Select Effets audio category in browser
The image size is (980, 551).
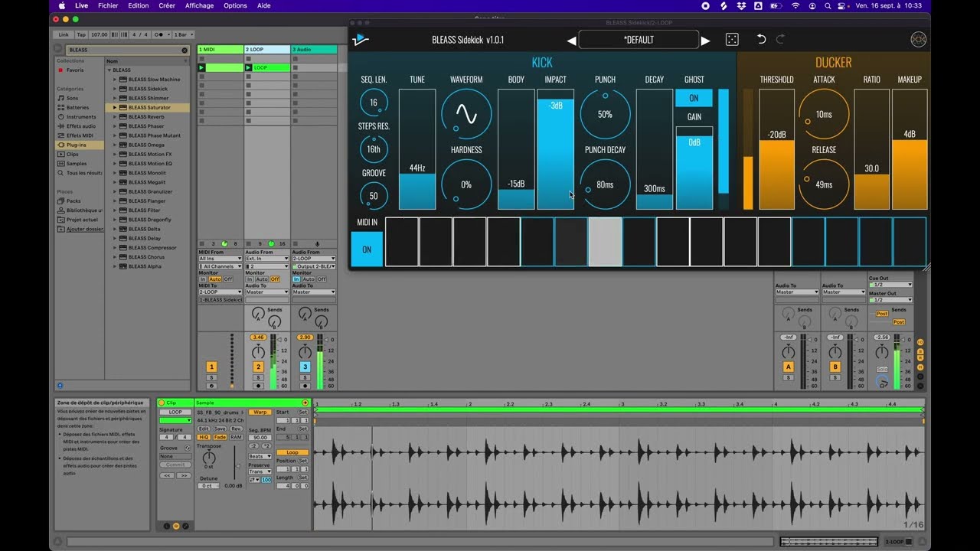(x=80, y=126)
